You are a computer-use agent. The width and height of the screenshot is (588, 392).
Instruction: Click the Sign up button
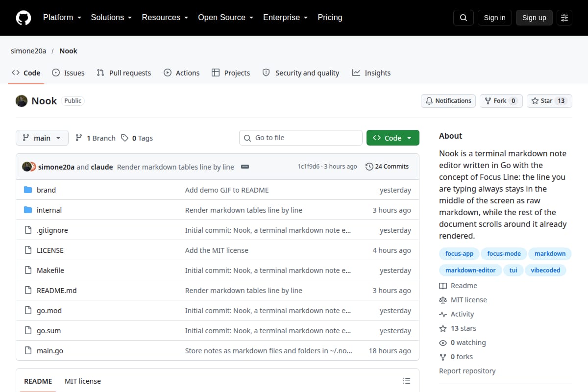534,18
